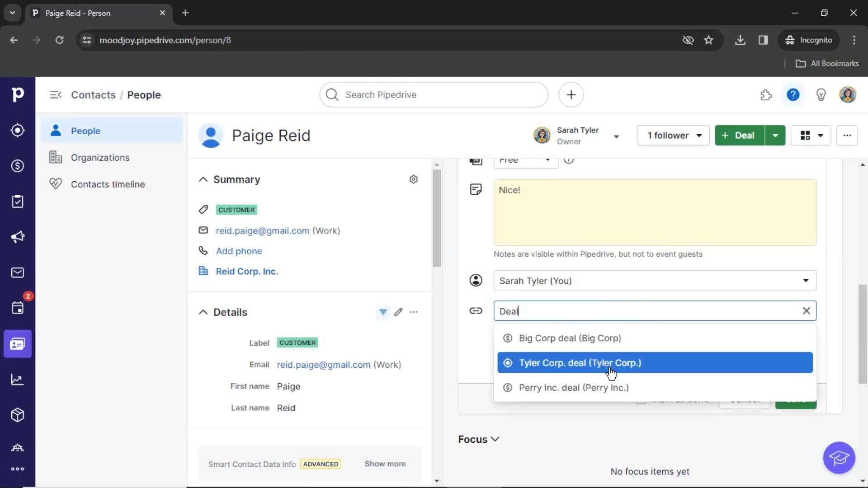Clear the Deal search input field
The height and width of the screenshot is (488, 868).
click(807, 311)
